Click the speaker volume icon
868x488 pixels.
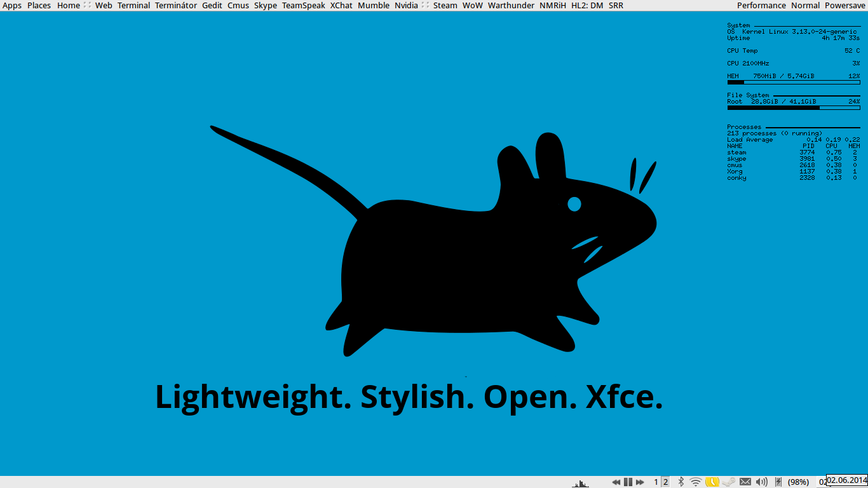click(x=762, y=482)
